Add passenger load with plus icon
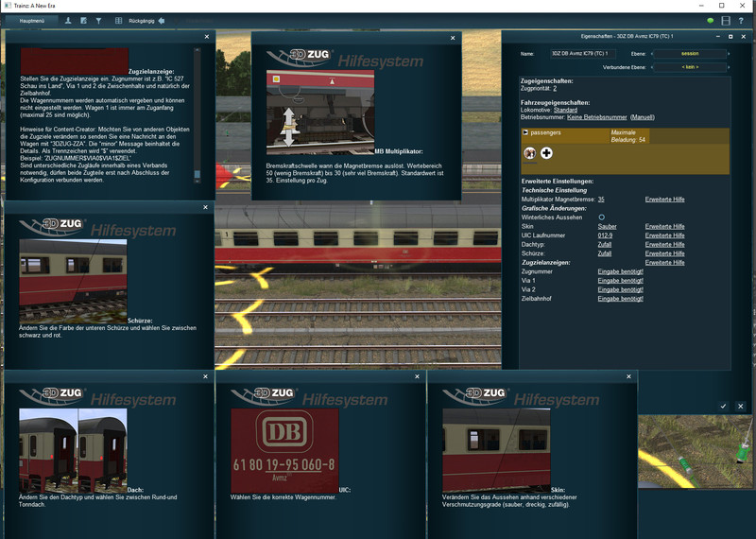Screen dimensions: 756x539 click(546, 153)
